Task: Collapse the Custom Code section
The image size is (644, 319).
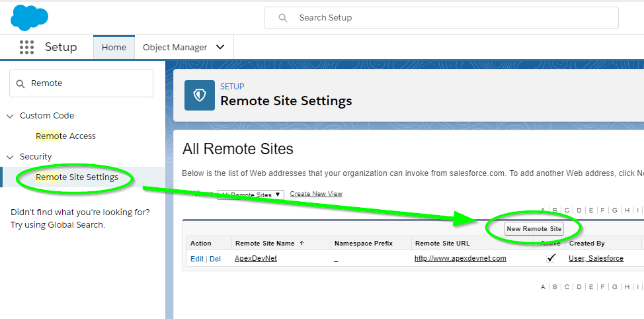Action: (10, 116)
